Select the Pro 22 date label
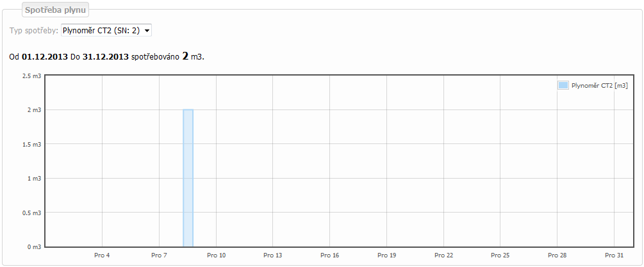 (x=444, y=255)
